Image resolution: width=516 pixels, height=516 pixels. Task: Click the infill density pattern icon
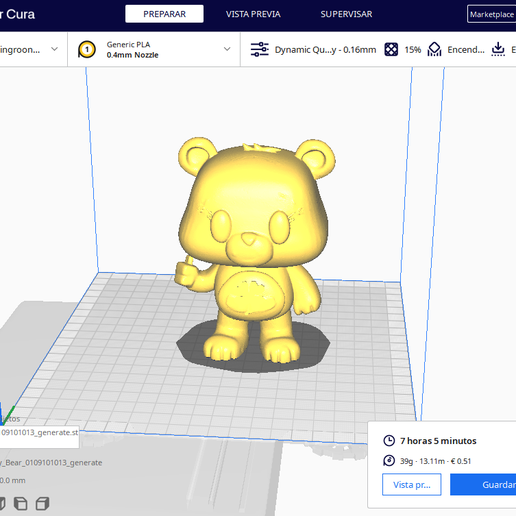391,50
